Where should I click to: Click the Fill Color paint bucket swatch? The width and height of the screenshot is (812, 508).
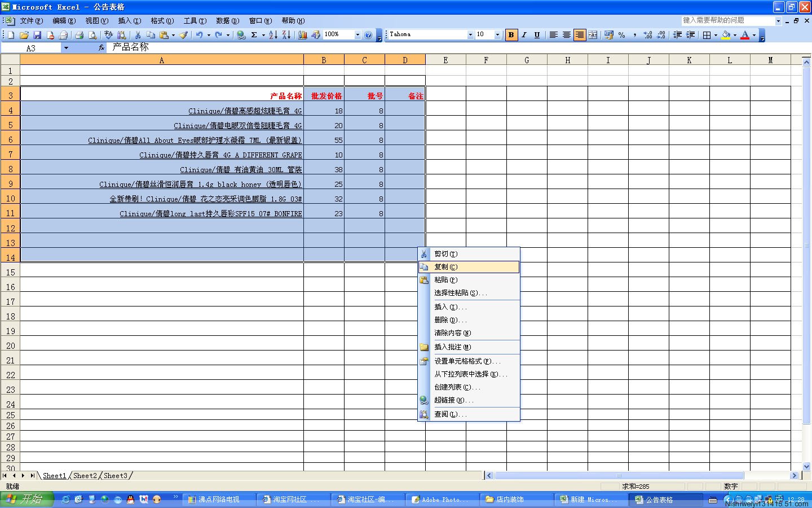(x=726, y=35)
